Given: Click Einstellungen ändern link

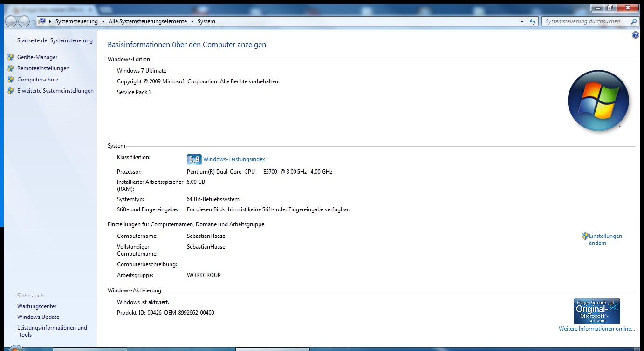Looking at the screenshot, I should (605, 239).
